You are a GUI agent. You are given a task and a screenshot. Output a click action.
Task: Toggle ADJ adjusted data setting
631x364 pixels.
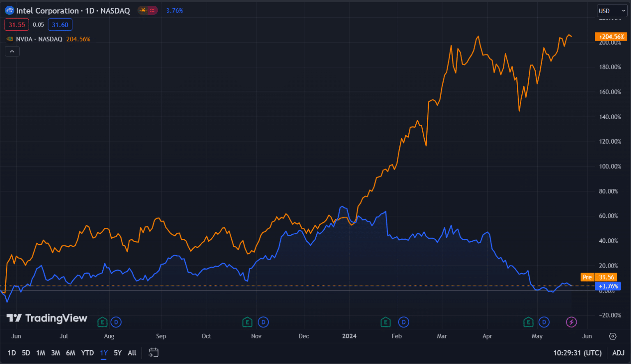click(x=618, y=353)
